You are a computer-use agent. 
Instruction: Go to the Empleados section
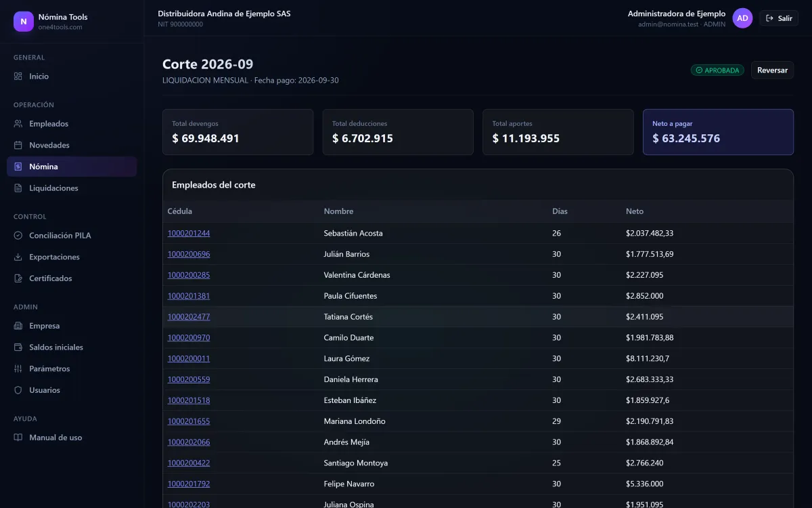pyautogui.click(x=72, y=124)
